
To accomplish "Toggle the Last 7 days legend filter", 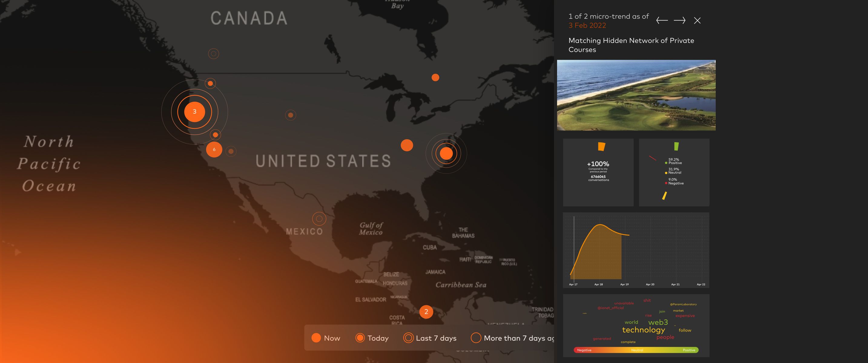I will tap(430, 338).
